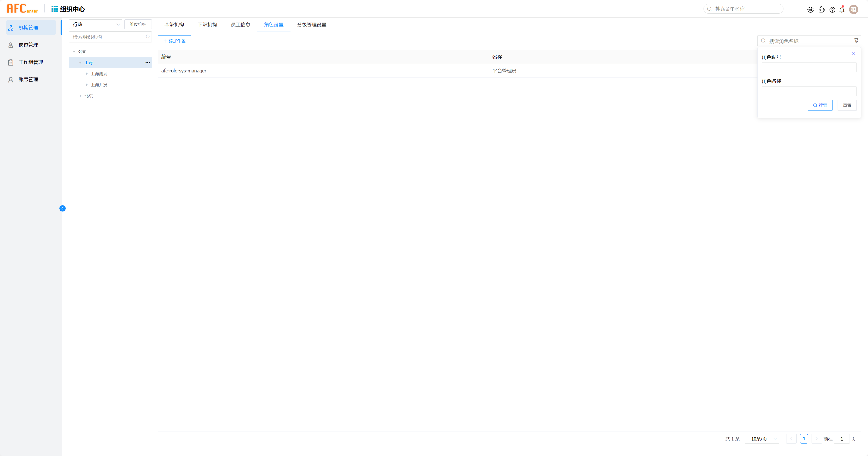Click the help question mark icon
Screen dimensions: 868x456
[832, 10]
